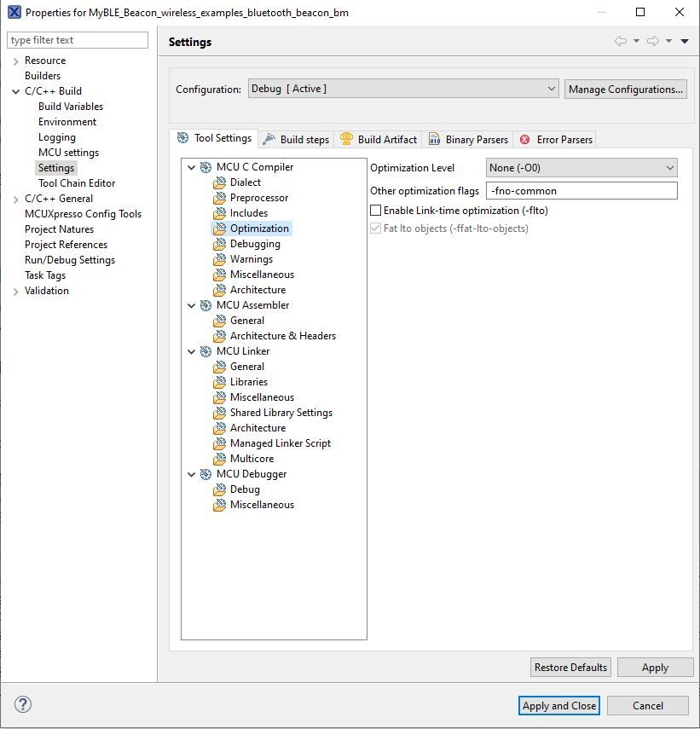This screenshot has height=729, width=700.
Task: Click the Multicore folder icon
Action: click(219, 459)
